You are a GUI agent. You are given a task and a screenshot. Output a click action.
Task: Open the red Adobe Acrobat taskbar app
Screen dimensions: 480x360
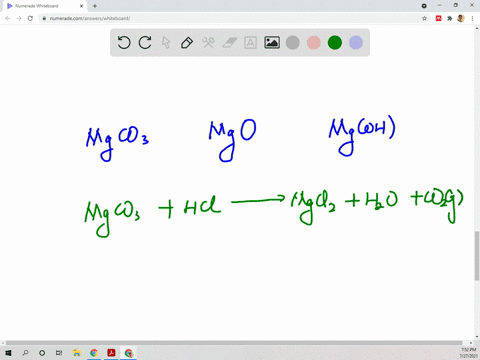111,353
